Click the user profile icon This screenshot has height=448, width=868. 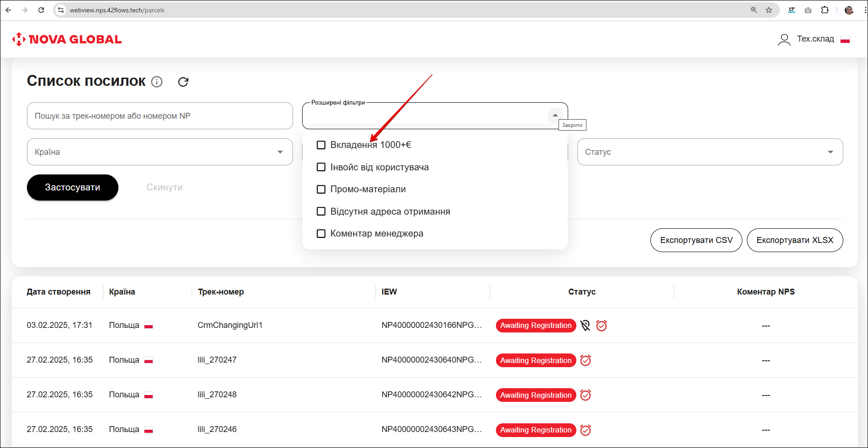coord(784,40)
